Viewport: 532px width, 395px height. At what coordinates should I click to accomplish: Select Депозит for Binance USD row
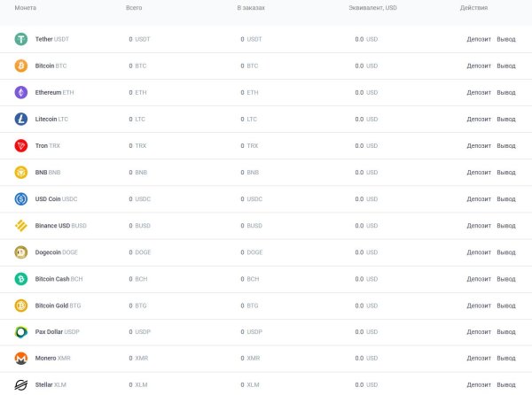coord(478,226)
